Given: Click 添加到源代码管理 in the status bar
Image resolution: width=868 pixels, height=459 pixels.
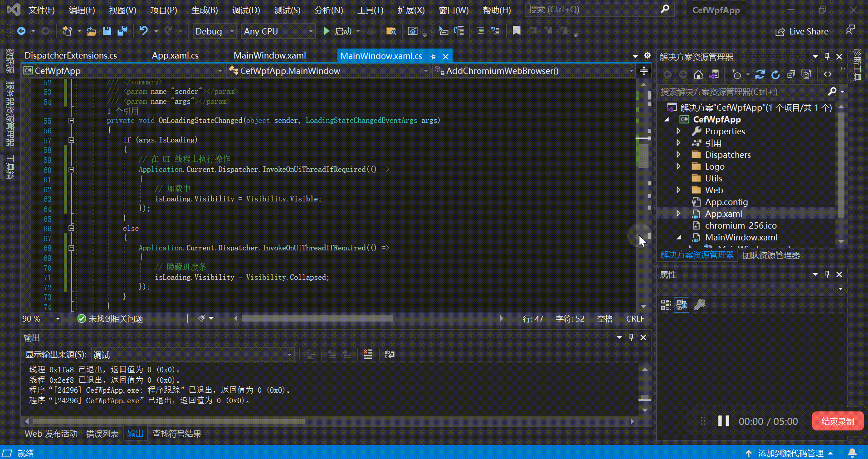Looking at the screenshot, I should tap(791, 453).
